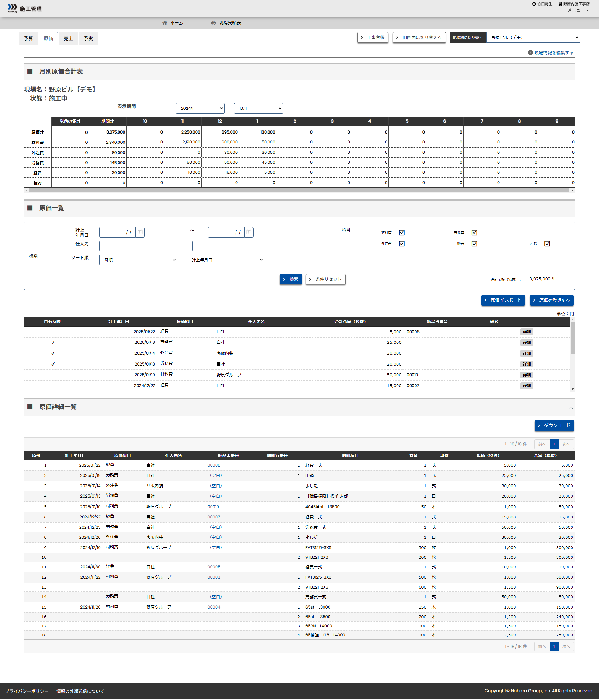Uncheck the 相殺 checkbox

(547, 244)
